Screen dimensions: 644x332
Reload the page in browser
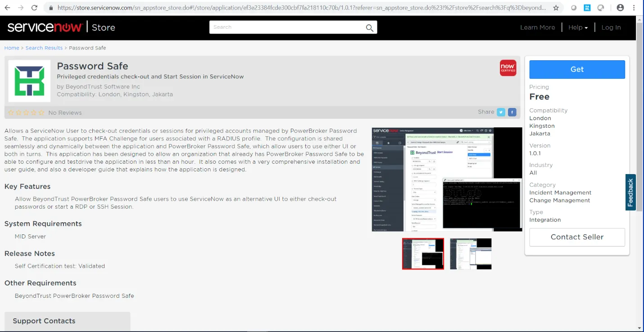click(x=34, y=8)
